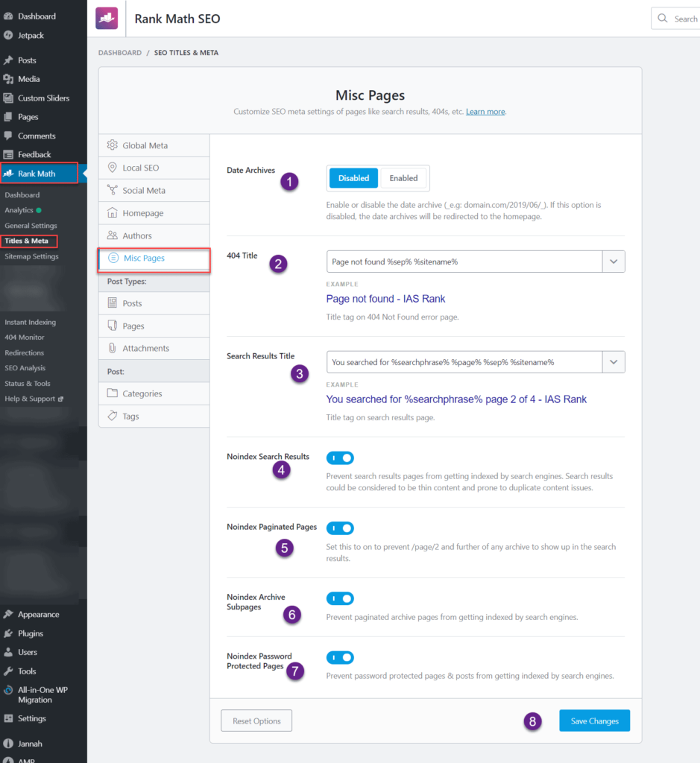Click the All-in-One WP Migration icon

[8, 690]
